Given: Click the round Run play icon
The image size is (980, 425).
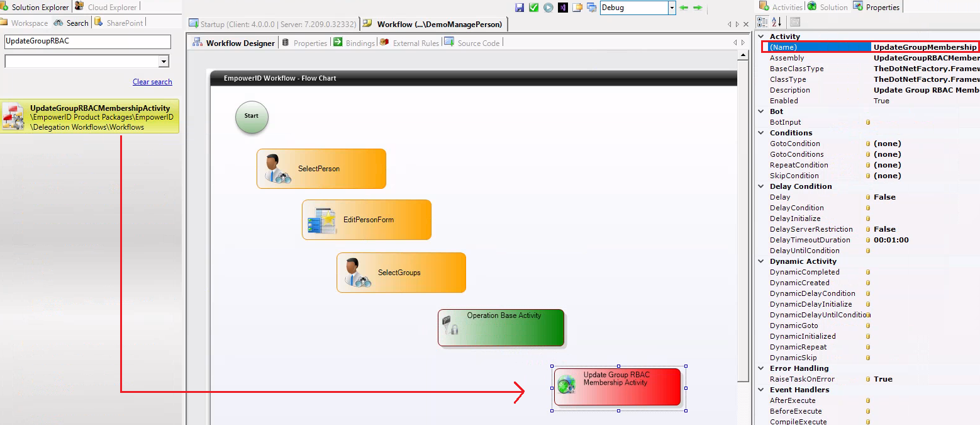Looking at the screenshot, I should [x=548, y=8].
